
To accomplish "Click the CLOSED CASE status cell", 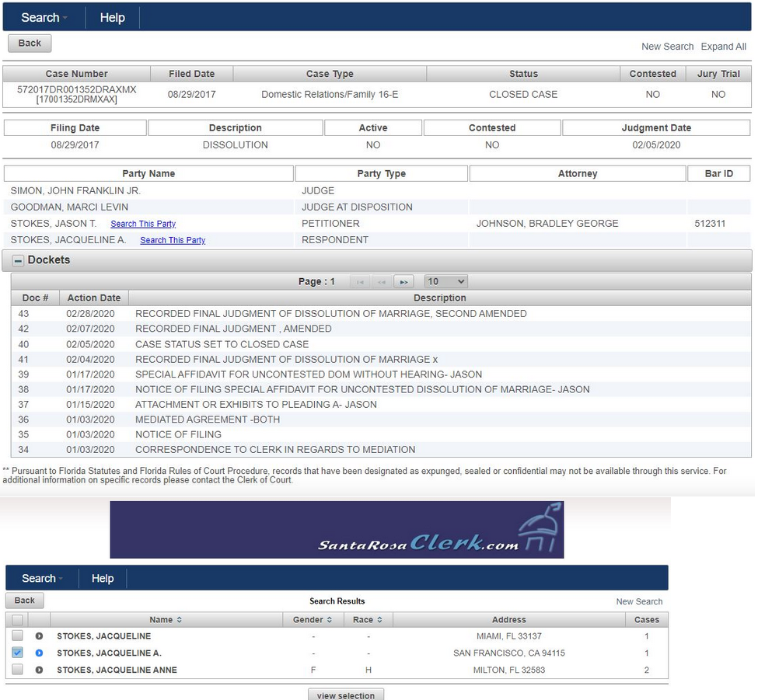I will click(x=523, y=95).
